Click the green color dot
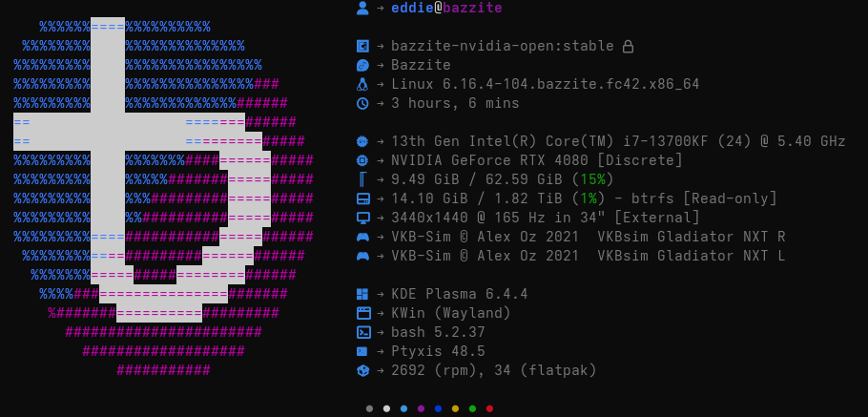 (x=472, y=409)
